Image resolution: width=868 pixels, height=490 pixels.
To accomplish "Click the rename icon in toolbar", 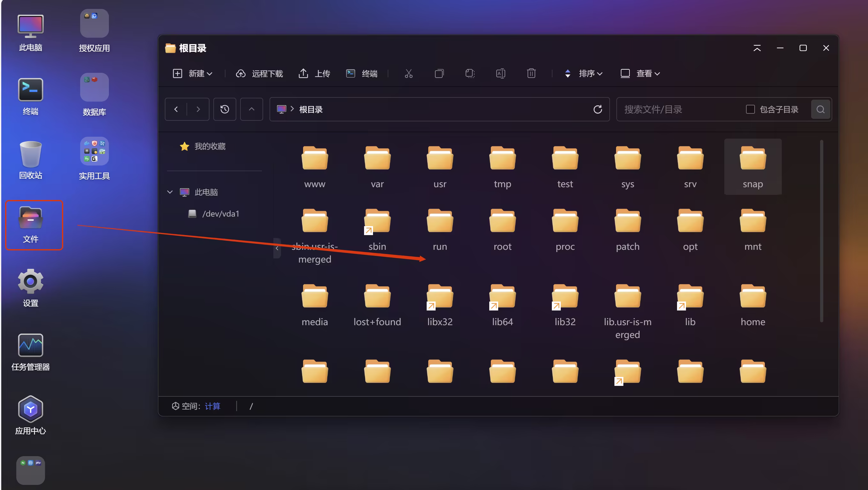I will (500, 73).
